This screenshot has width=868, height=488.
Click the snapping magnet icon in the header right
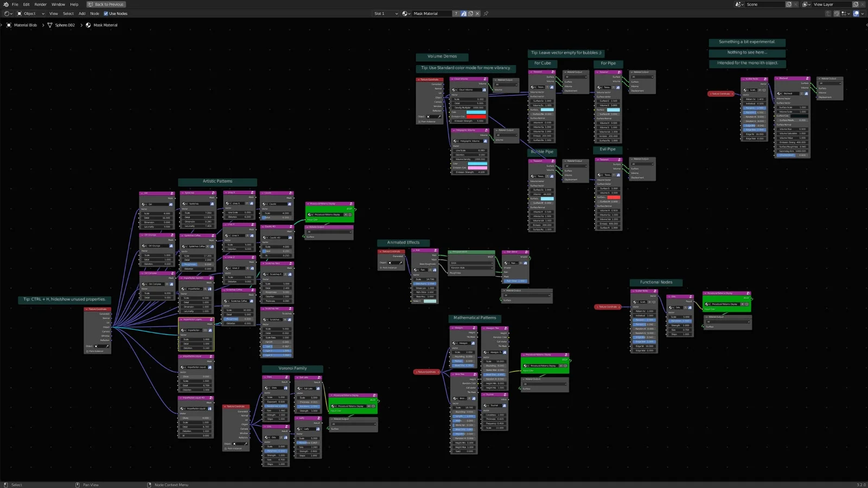(837, 14)
